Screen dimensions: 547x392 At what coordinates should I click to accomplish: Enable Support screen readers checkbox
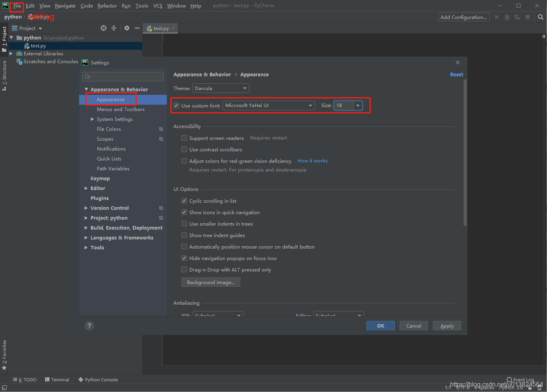pos(184,138)
